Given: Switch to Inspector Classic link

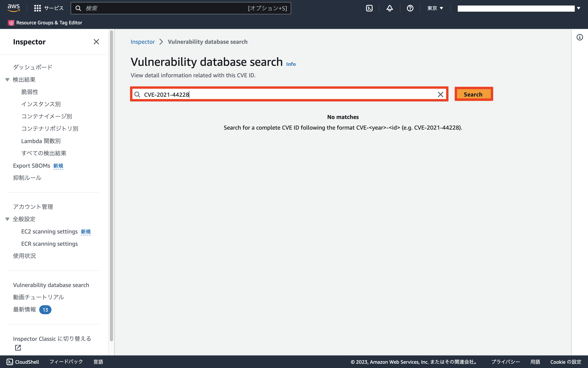Looking at the screenshot, I should coord(52,339).
